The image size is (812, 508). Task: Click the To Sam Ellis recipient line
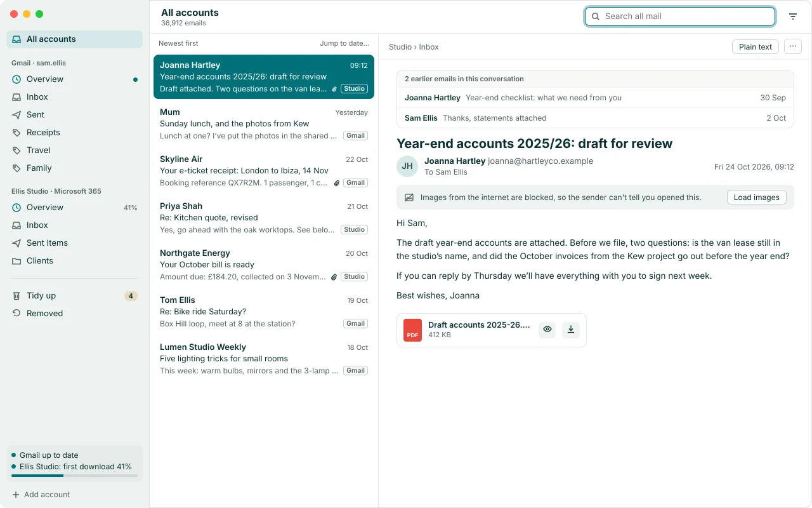tap(446, 172)
